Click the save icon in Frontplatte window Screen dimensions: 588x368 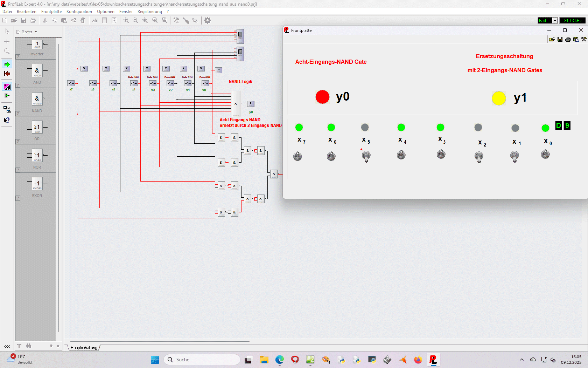point(560,39)
